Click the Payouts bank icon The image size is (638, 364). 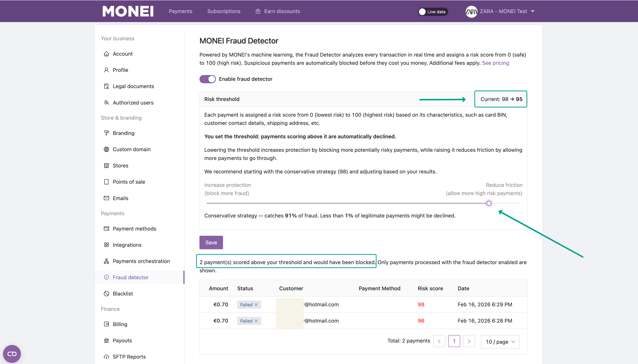(x=106, y=340)
